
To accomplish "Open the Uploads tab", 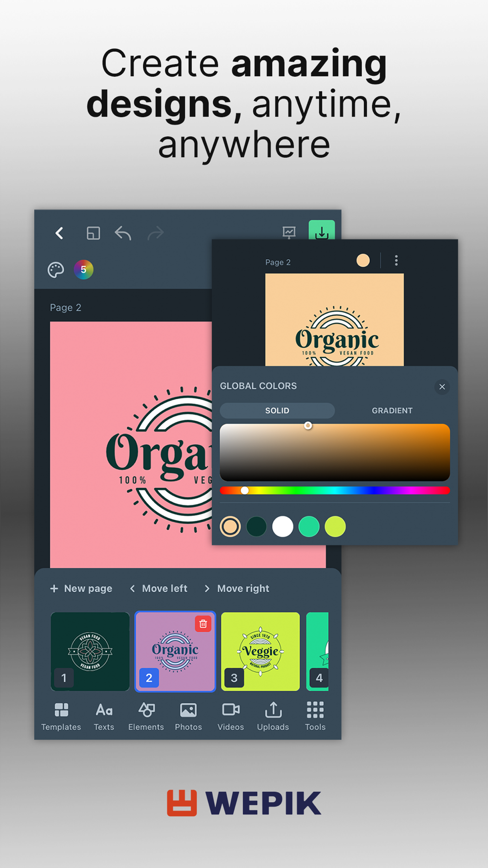I will click(273, 717).
